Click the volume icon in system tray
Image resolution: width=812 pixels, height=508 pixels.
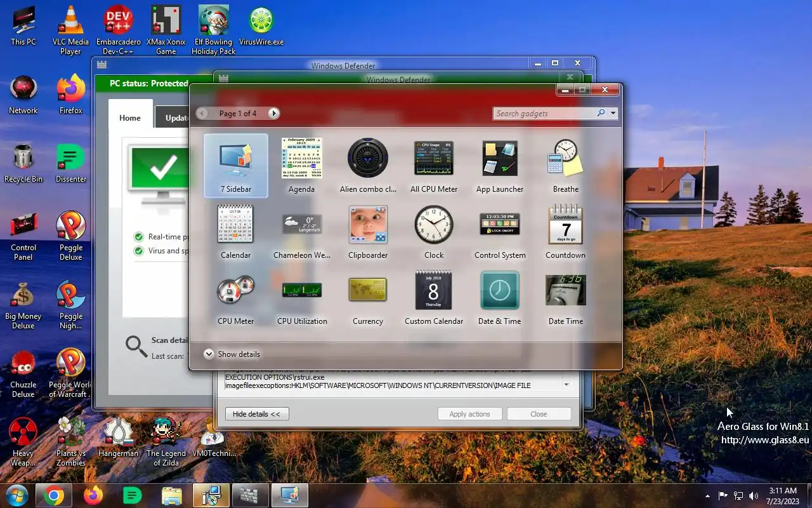coord(754,495)
